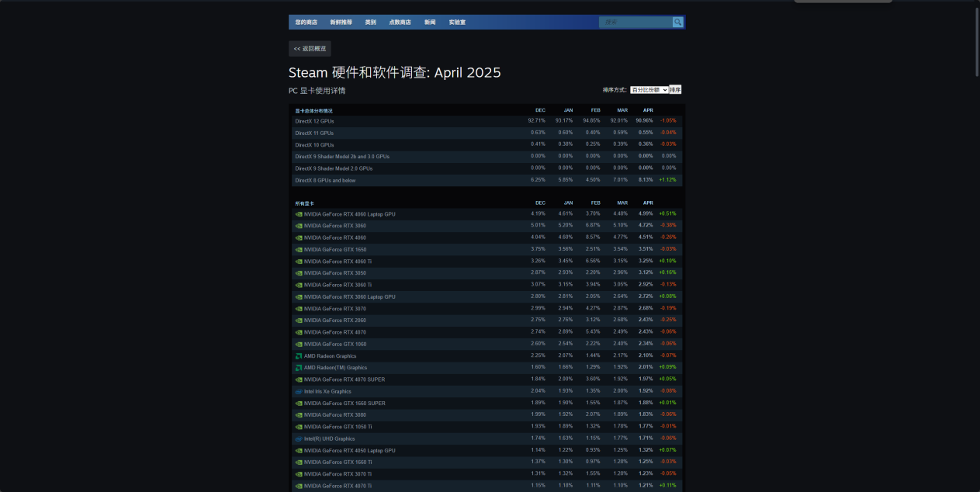Click the << 返回概览 button
The height and width of the screenshot is (492, 980).
(310, 49)
